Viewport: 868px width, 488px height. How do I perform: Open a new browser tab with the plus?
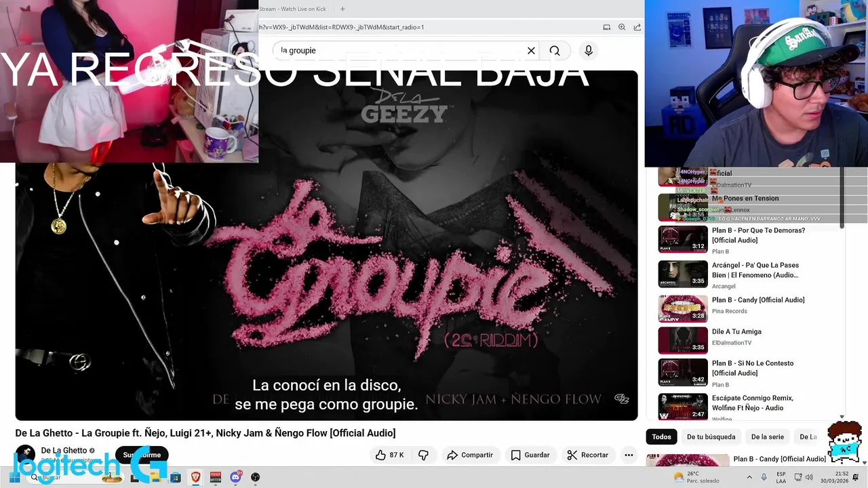342,9
